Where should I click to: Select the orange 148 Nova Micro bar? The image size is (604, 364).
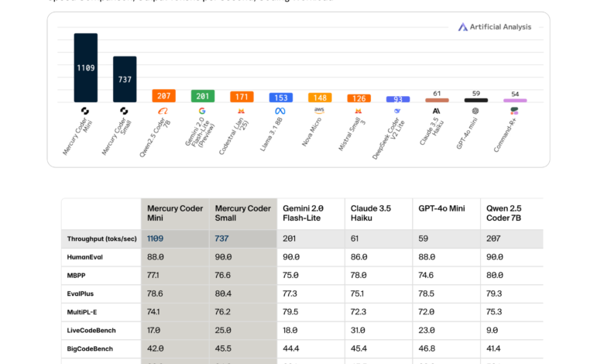tap(320, 98)
